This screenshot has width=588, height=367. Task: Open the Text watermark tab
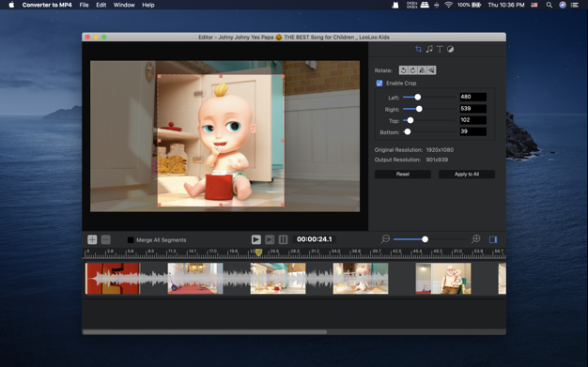tap(440, 49)
